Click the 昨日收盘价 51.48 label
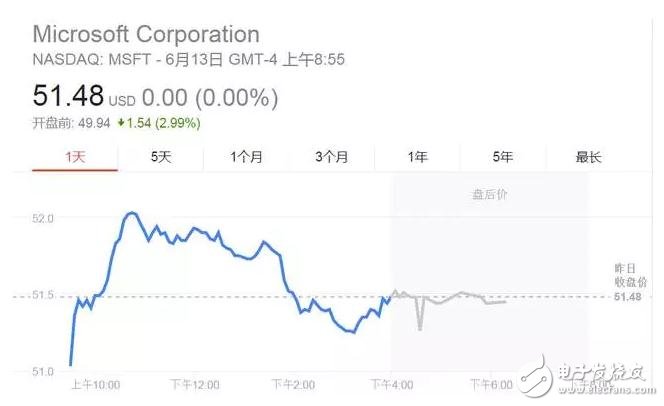 pyautogui.click(x=628, y=283)
